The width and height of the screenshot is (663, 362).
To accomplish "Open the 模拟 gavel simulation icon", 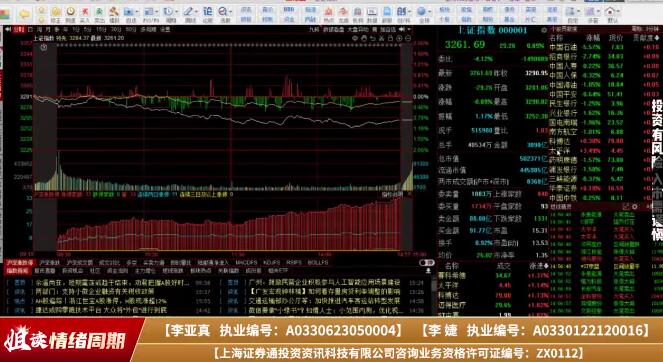I will pyautogui.click(x=114, y=14).
